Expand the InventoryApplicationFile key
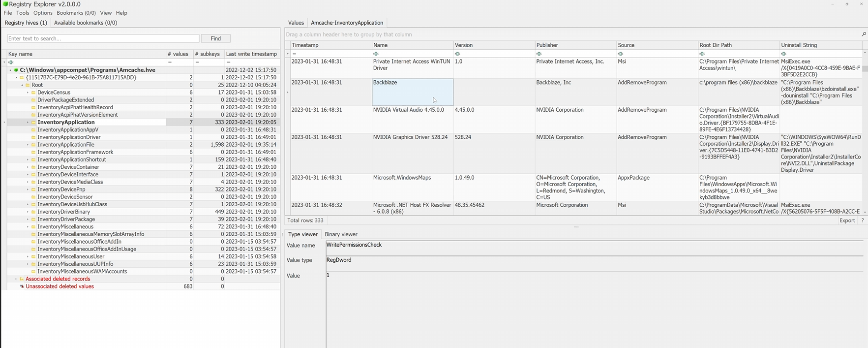868x348 pixels. point(28,145)
